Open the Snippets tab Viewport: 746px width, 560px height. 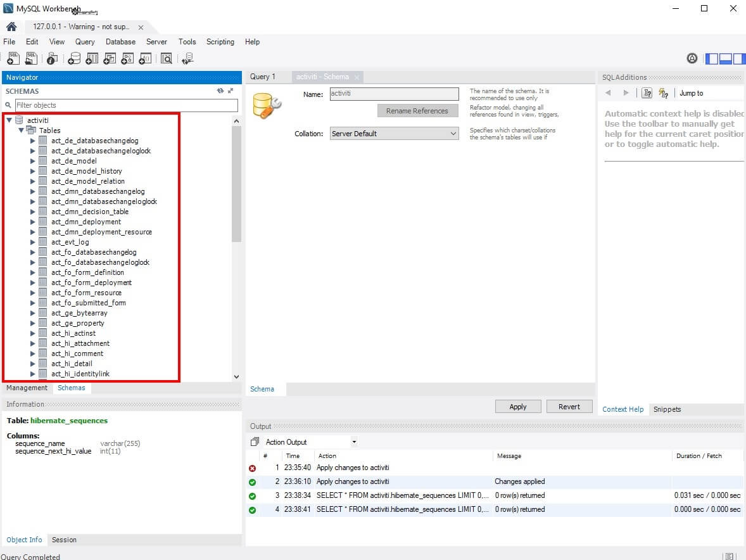point(667,409)
